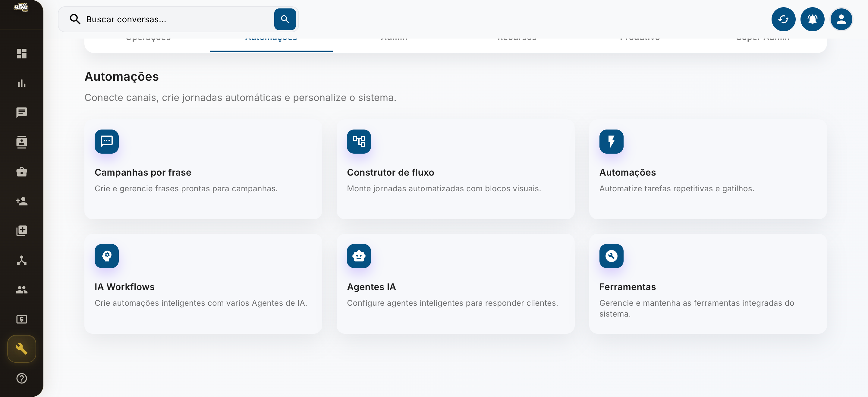Click the add-to-queue plus icon in sidebar
The height and width of the screenshot is (397, 868).
tap(22, 231)
